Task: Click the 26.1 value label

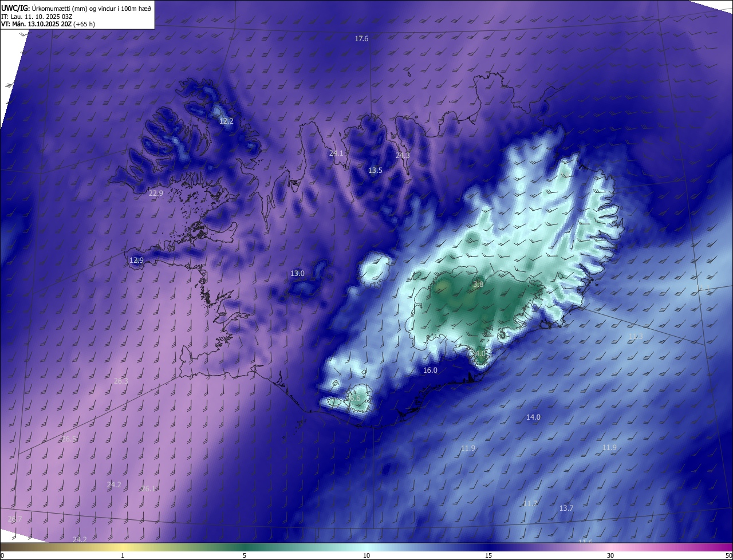Action: [148, 489]
